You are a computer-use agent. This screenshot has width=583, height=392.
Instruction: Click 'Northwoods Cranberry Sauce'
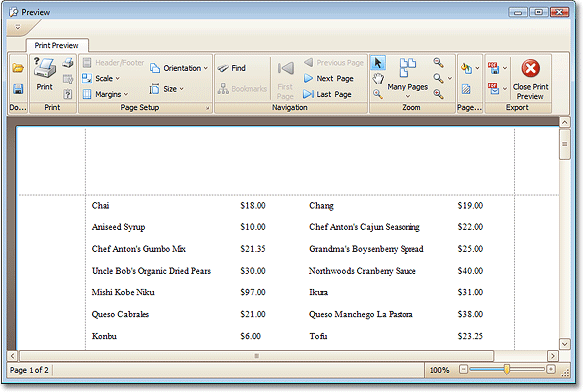362,271
